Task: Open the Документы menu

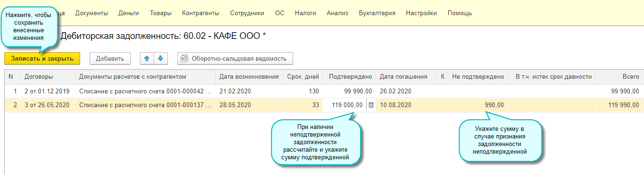Action: pos(92,13)
